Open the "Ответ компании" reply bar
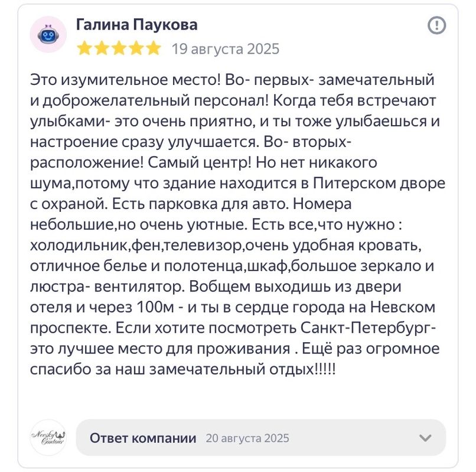 click(x=260, y=438)
